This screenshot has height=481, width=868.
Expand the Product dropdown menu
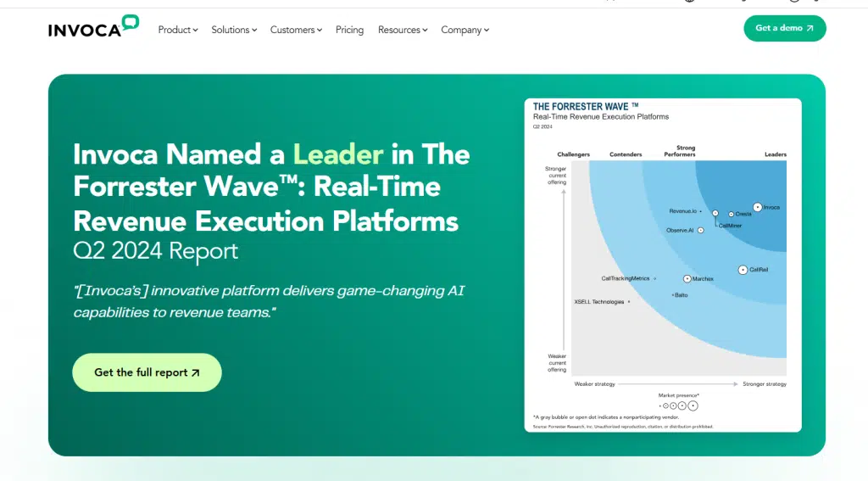click(178, 30)
